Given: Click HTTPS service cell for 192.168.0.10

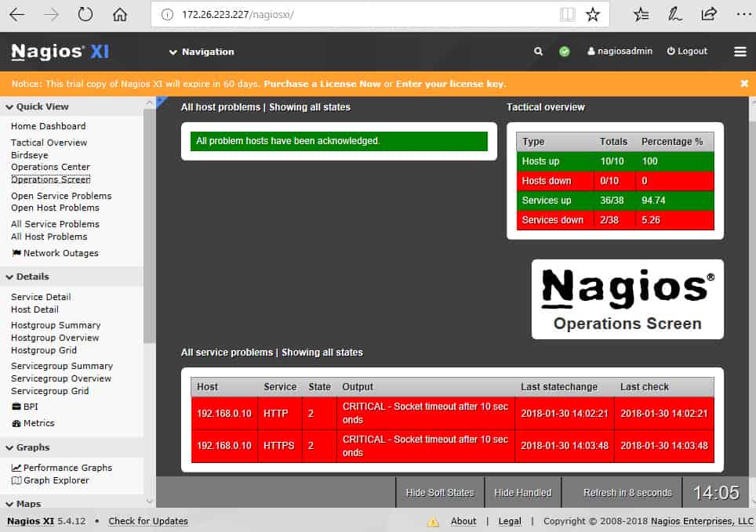Looking at the screenshot, I should [279, 446].
